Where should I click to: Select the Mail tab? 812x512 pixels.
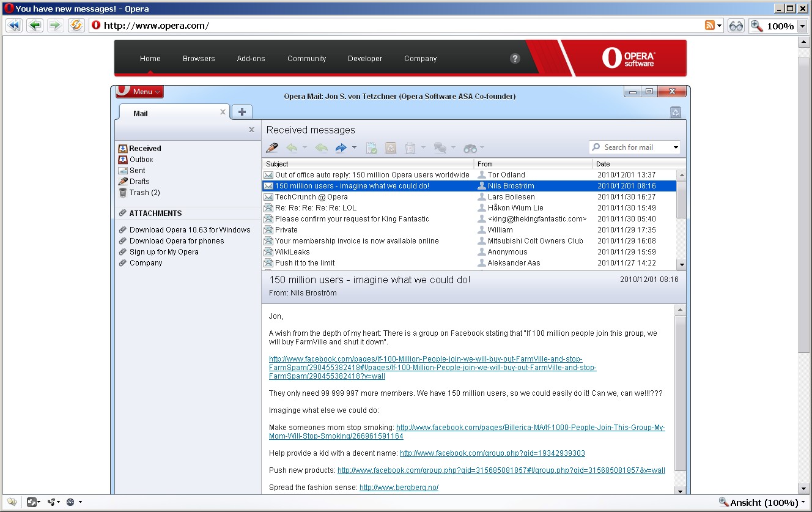pos(140,113)
